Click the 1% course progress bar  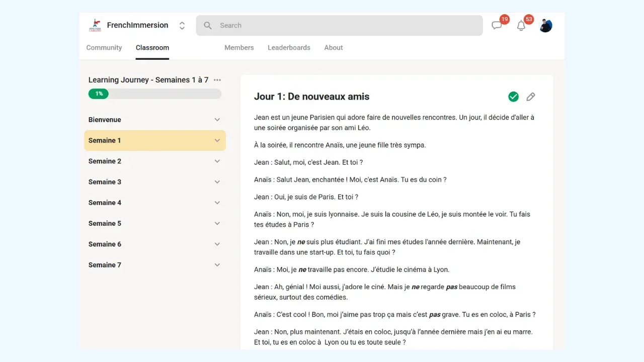point(155,94)
